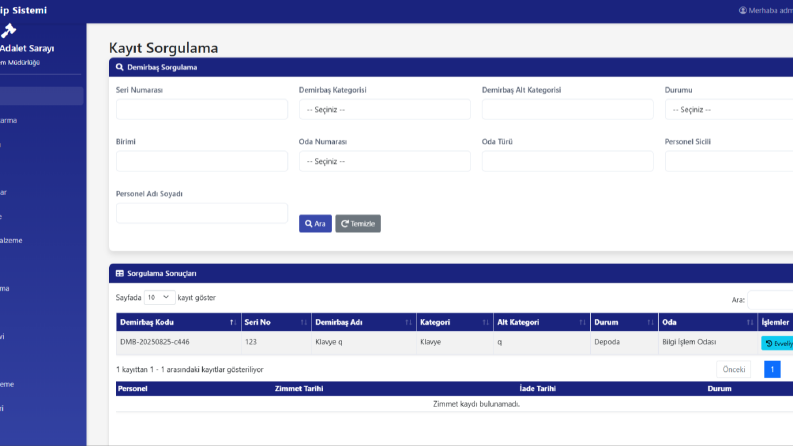
Task: Click the Temizle reset button
Action: coord(358,224)
